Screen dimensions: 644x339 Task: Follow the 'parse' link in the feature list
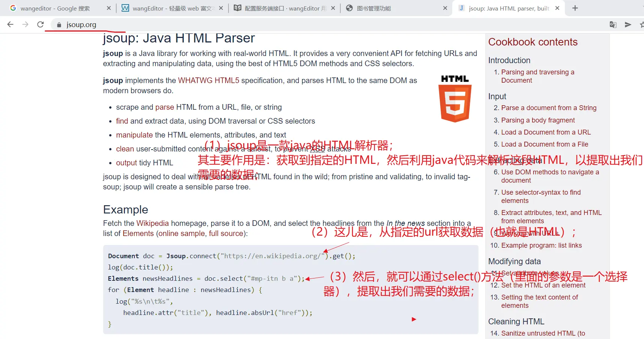(165, 107)
